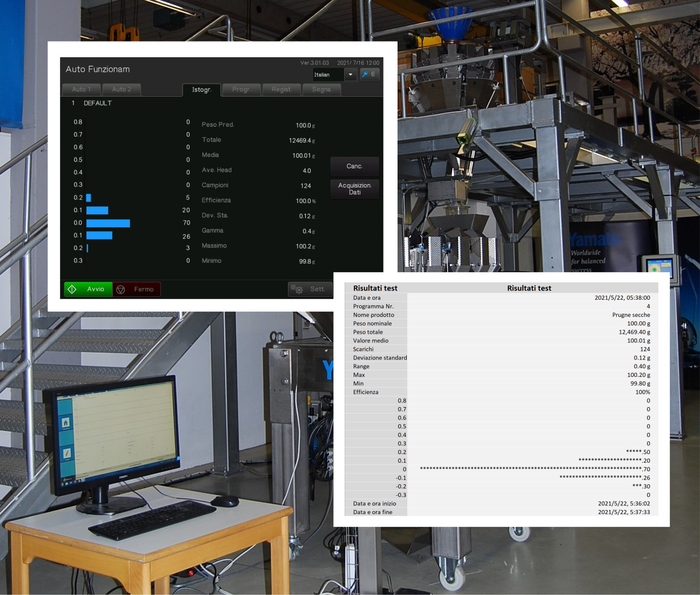Click the pencil icon on the photographed monitor
700x595 pixels.
click(67, 453)
